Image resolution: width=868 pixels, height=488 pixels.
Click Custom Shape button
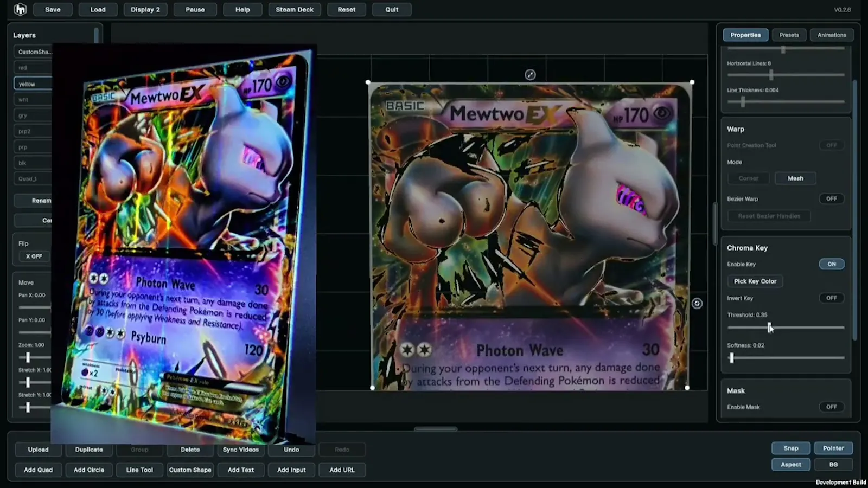(x=190, y=470)
